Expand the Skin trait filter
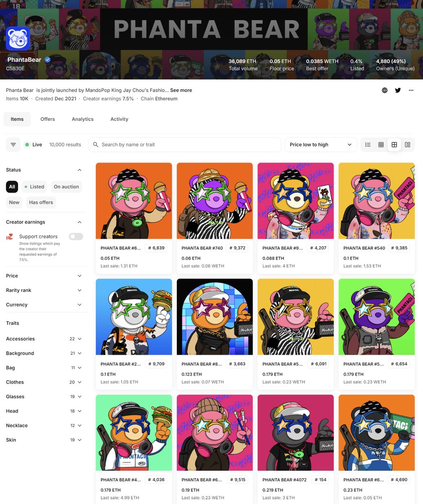This screenshot has height=504, width=423. [44, 440]
